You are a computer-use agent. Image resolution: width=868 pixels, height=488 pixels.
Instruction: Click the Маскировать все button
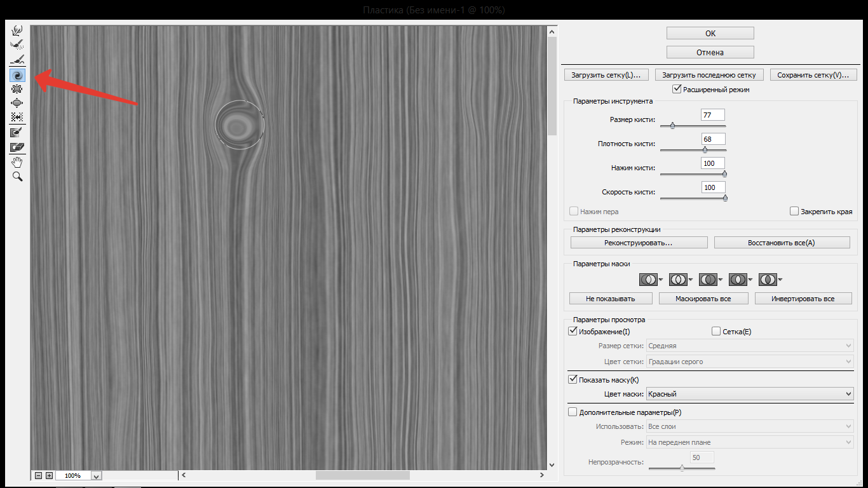pyautogui.click(x=703, y=299)
